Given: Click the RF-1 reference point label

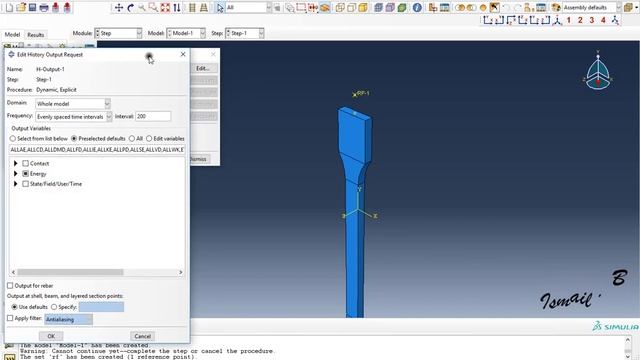Looking at the screenshot, I should (x=363, y=93).
